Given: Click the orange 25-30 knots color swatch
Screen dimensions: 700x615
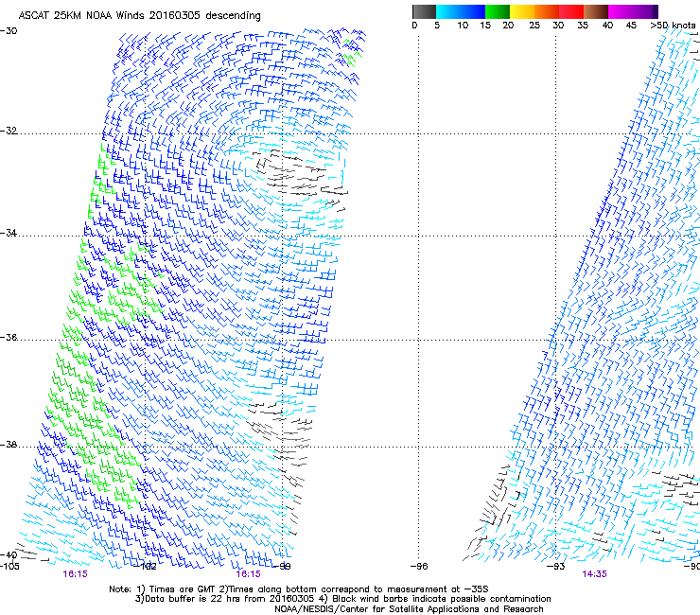Looking at the screenshot, I should [x=547, y=11].
